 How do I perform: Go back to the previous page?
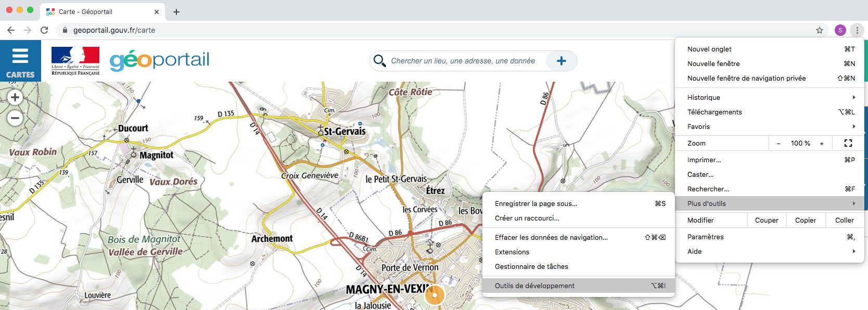(x=11, y=30)
